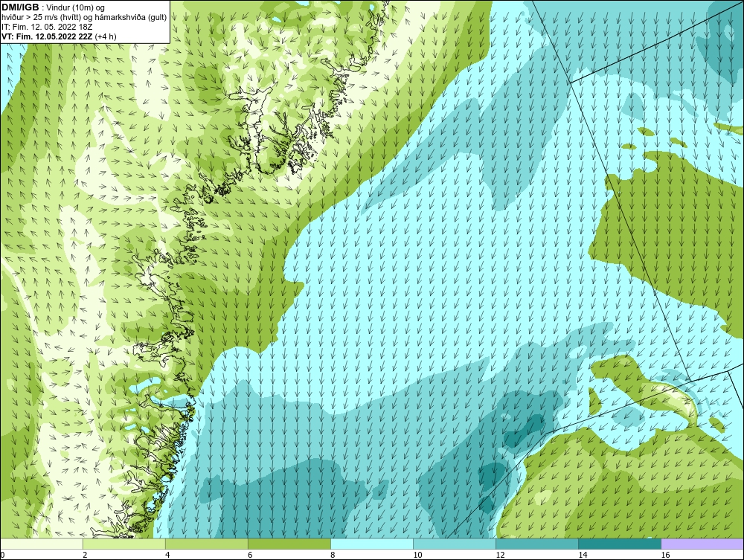744x560 pixels.
Task: Click the 10–12 m/s light teal legend swatch
Action: [455, 544]
